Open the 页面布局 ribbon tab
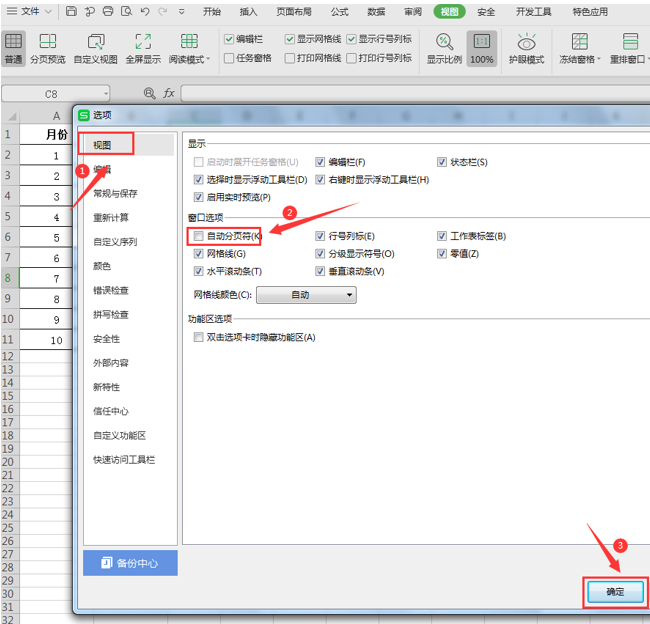 (x=294, y=12)
